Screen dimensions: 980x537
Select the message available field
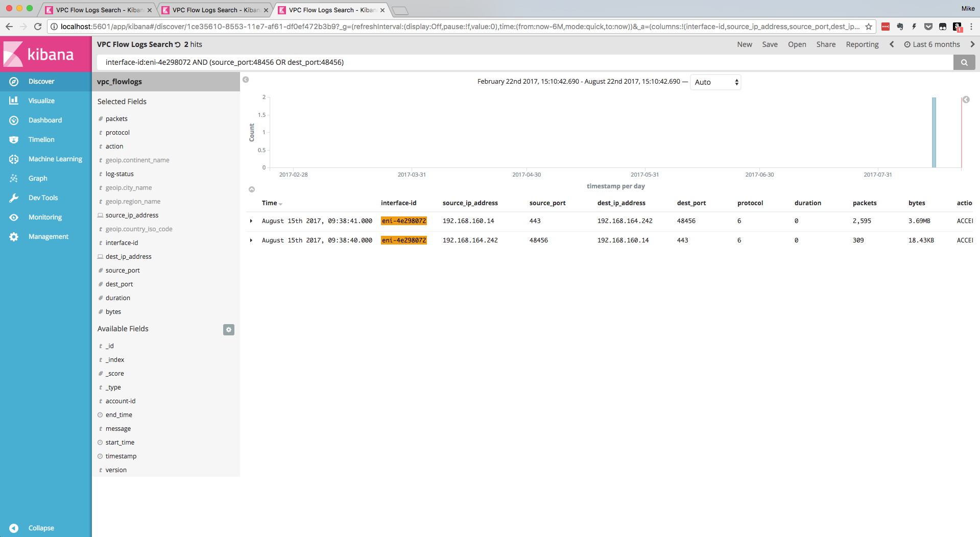118,429
